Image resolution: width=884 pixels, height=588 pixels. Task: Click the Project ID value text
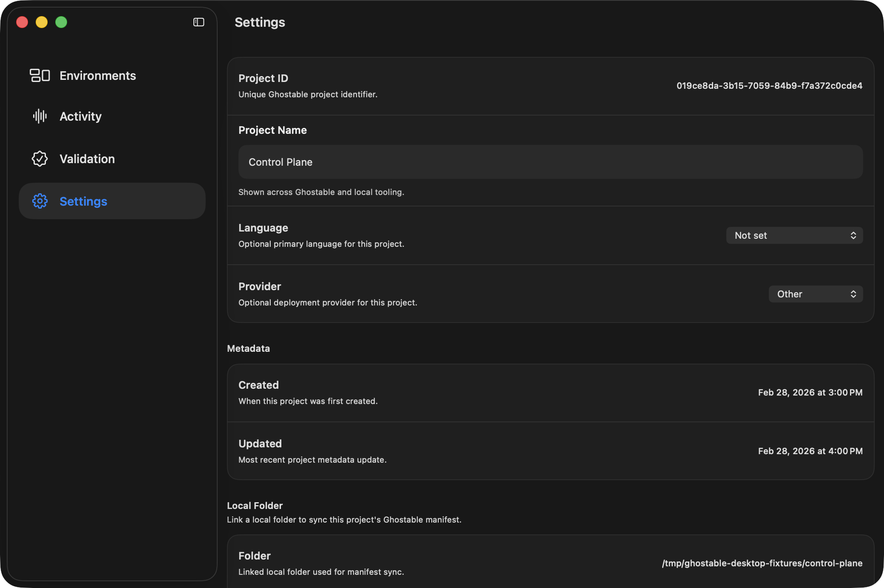coord(769,86)
